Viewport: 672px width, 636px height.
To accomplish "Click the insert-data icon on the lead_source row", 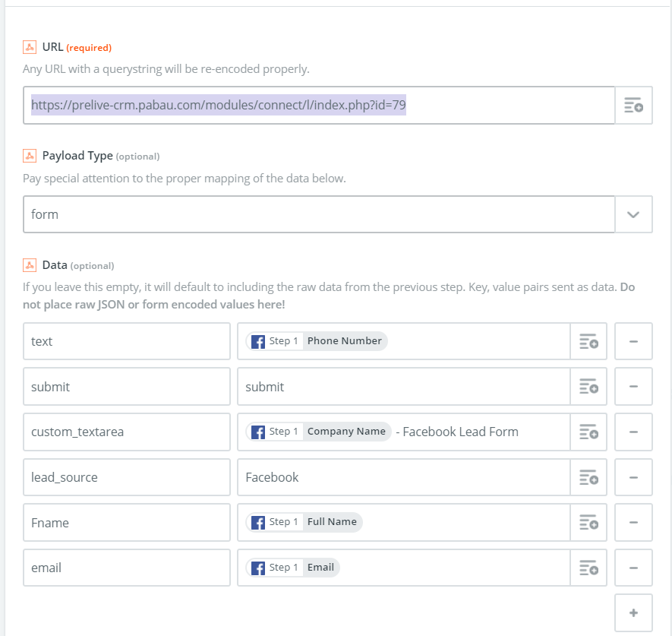I will (588, 477).
